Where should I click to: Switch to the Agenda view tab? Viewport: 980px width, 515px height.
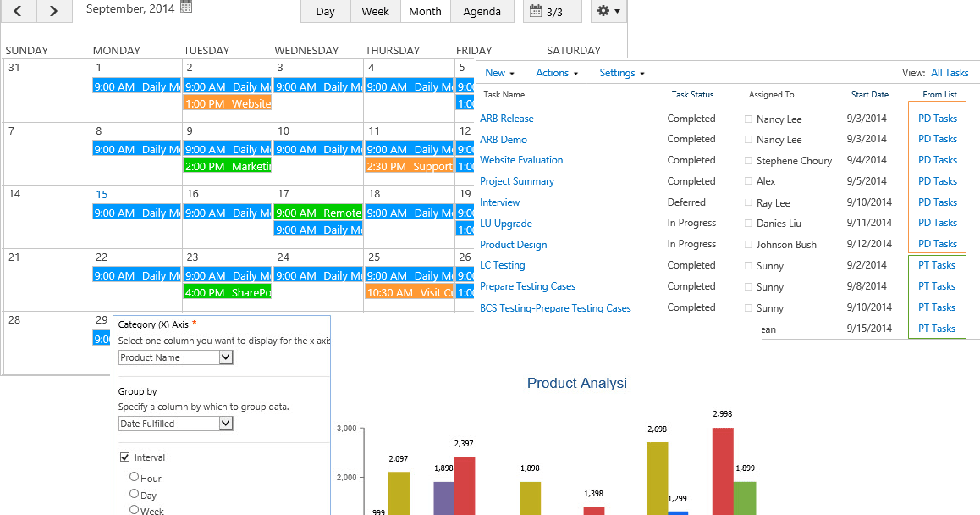click(x=482, y=11)
